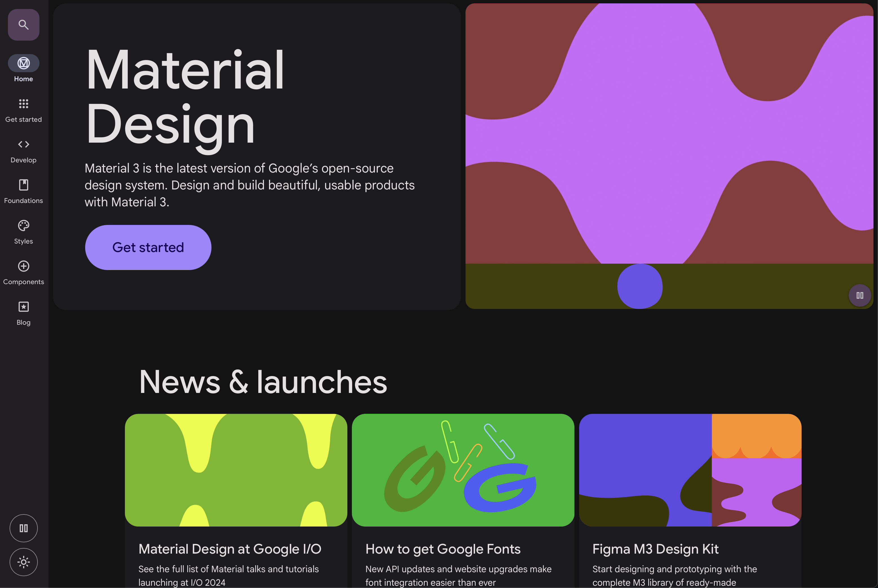Open the Blog star icon
This screenshot has width=878, height=588.
point(24,307)
